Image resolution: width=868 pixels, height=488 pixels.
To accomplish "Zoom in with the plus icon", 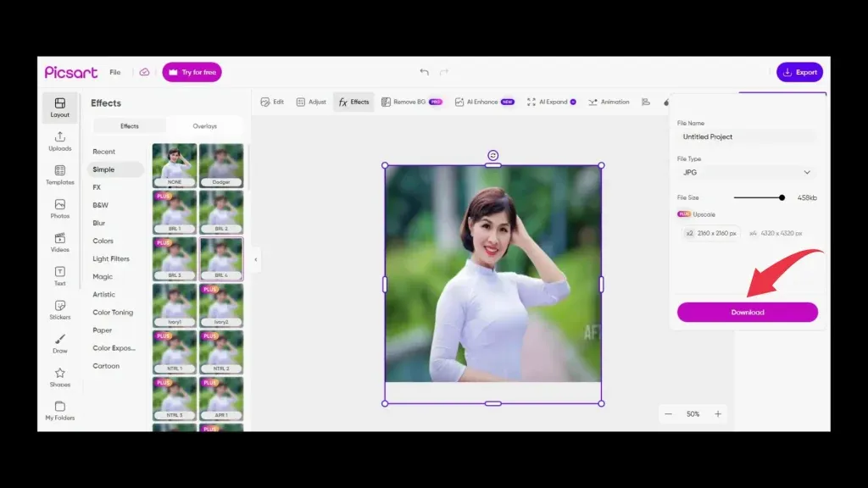I will coord(718,413).
